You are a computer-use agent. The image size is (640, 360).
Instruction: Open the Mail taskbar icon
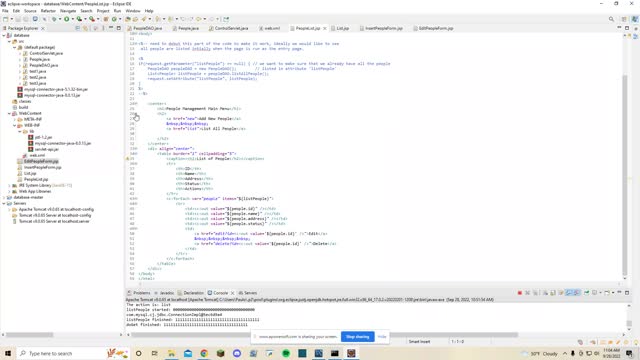pyautogui.click(x=188, y=353)
